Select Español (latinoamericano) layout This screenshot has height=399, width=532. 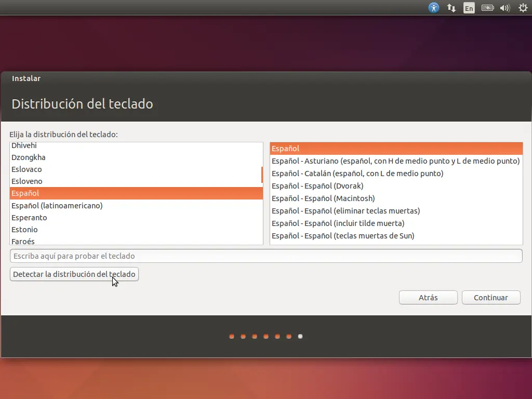coord(136,206)
